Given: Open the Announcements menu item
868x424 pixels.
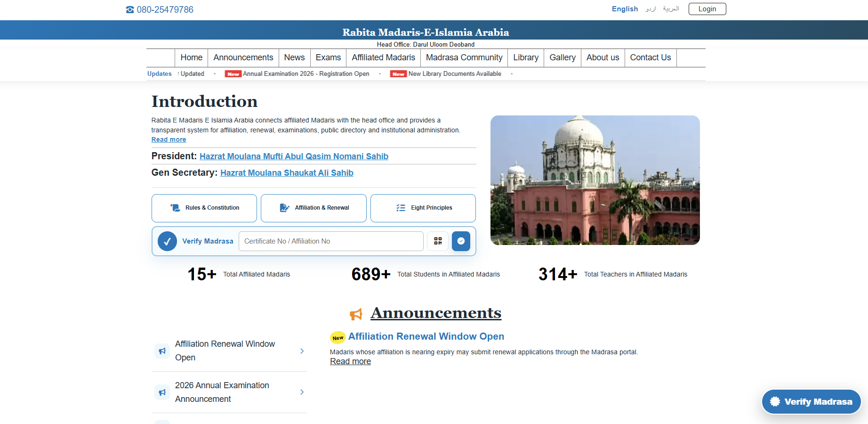Looking at the screenshot, I should [243, 57].
